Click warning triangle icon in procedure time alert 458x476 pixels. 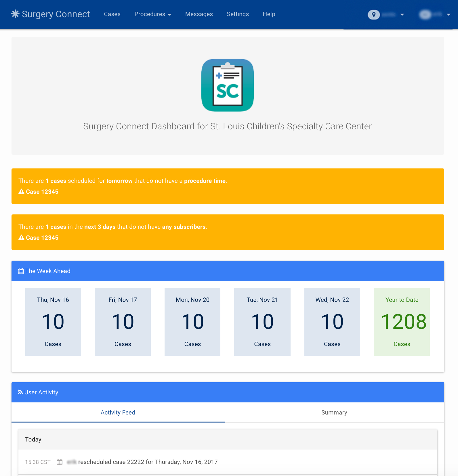click(21, 192)
